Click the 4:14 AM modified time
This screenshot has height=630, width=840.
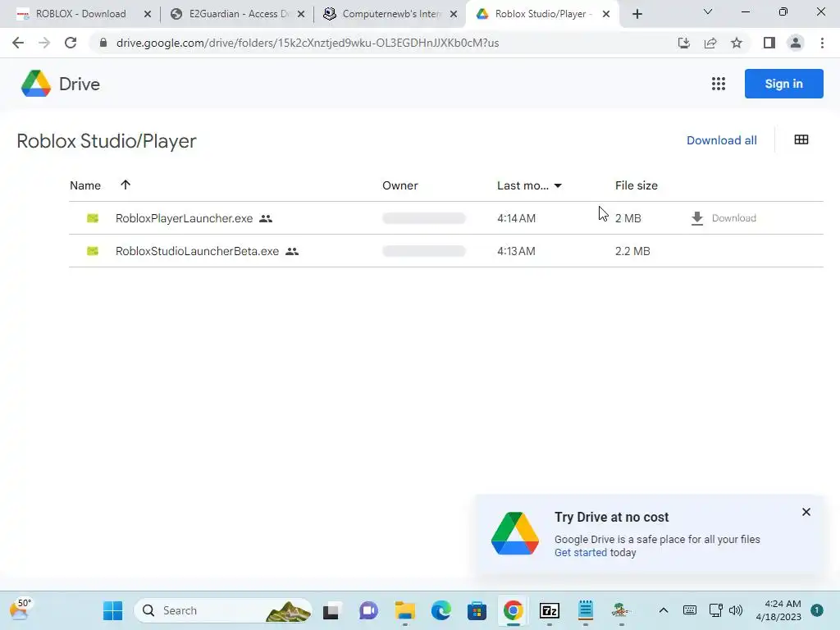tap(517, 218)
